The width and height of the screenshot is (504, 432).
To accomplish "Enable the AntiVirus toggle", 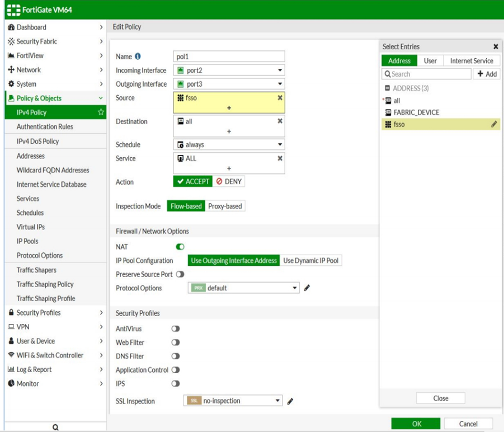I will tap(176, 329).
